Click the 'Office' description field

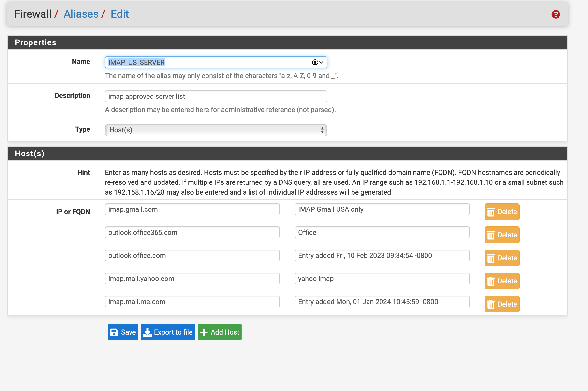point(382,232)
